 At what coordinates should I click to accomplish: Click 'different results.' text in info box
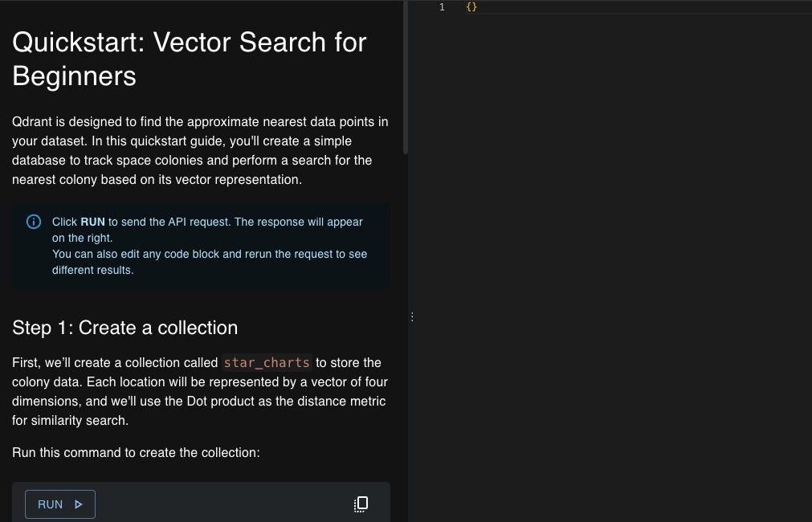click(93, 270)
